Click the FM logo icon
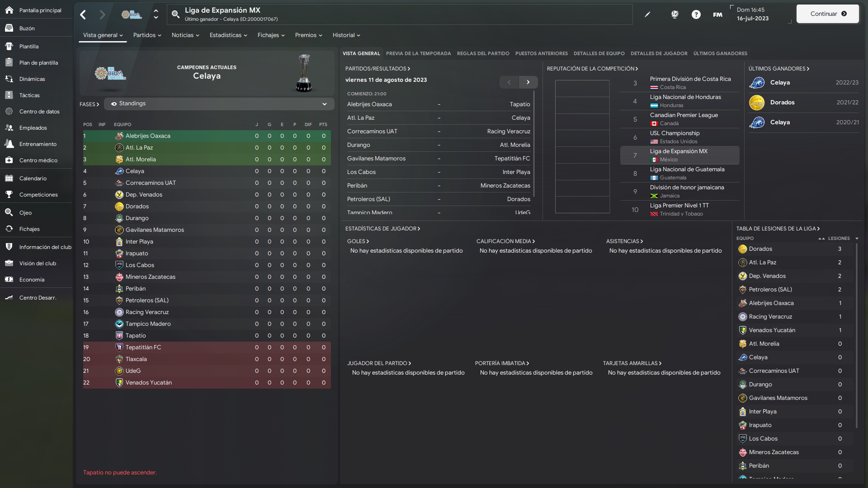This screenshot has width=868, height=488. (x=717, y=14)
